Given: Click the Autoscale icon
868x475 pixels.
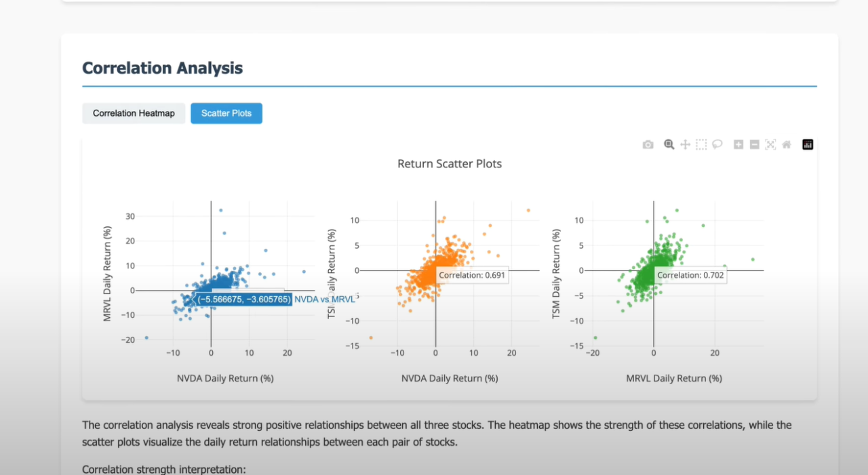Looking at the screenshot, I should pyautogui.click(x=770, y=144).
